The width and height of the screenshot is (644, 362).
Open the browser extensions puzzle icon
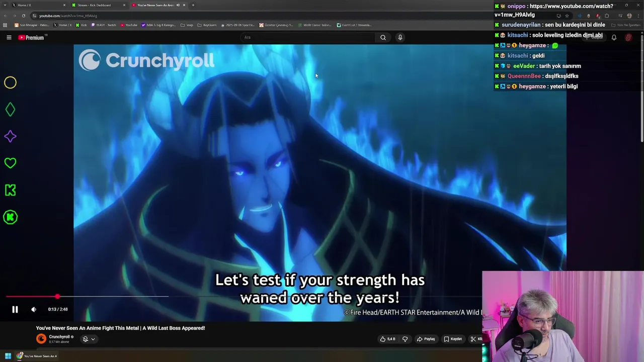click(x=607, y=16)
